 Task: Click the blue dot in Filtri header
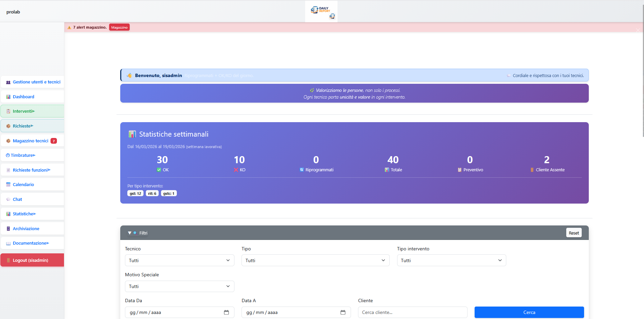point(135,233)
